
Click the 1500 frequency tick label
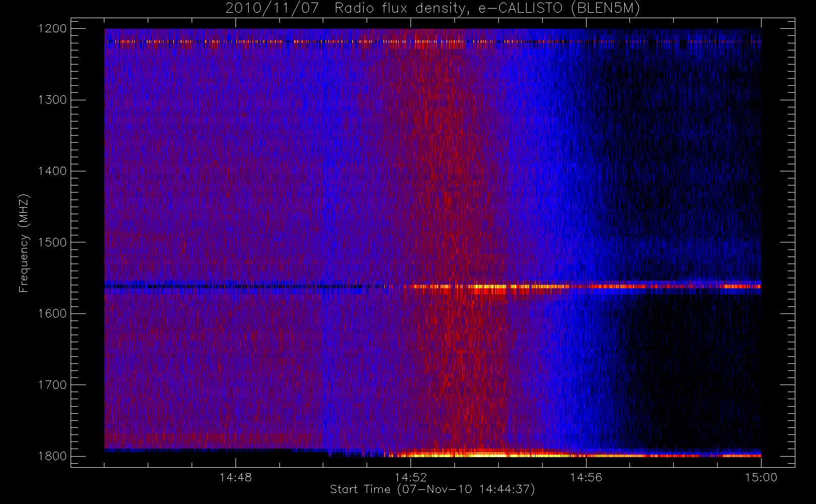(52, 242)
